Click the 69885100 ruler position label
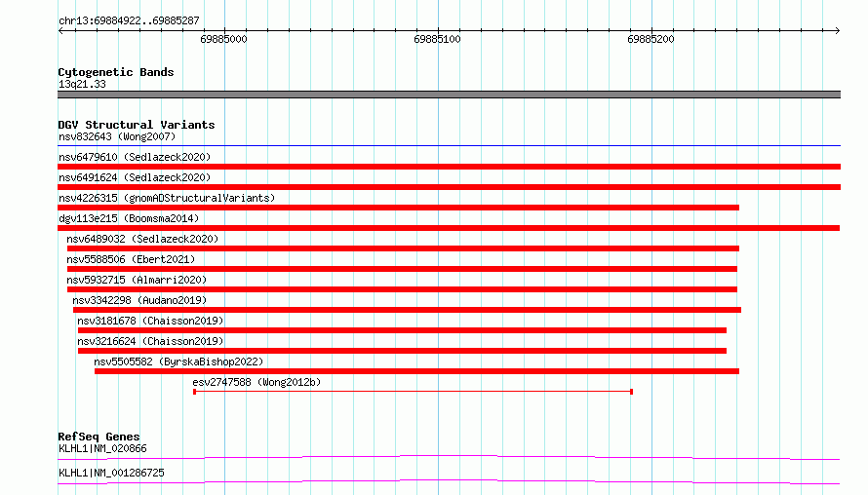Screen dimensions: 868x495 (437, 39)
